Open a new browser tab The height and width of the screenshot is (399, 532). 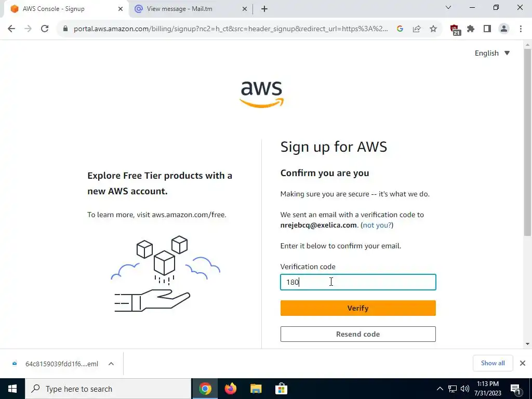tap(264, 9)
